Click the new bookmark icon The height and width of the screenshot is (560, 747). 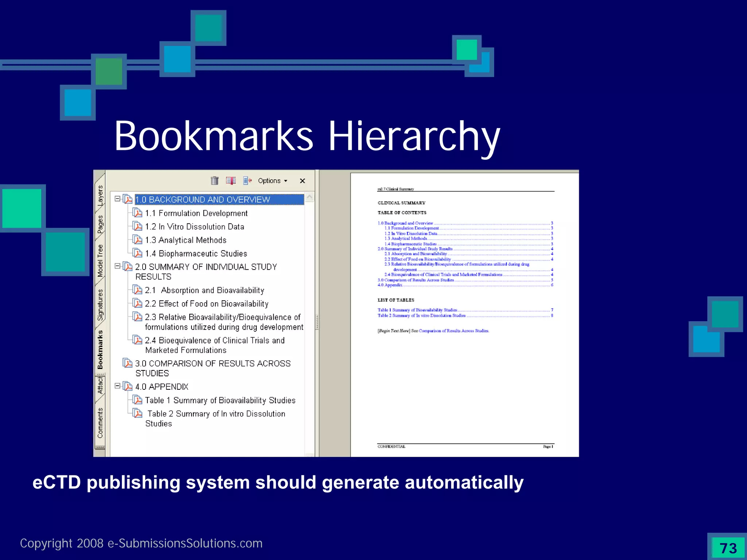click(231, 180)
